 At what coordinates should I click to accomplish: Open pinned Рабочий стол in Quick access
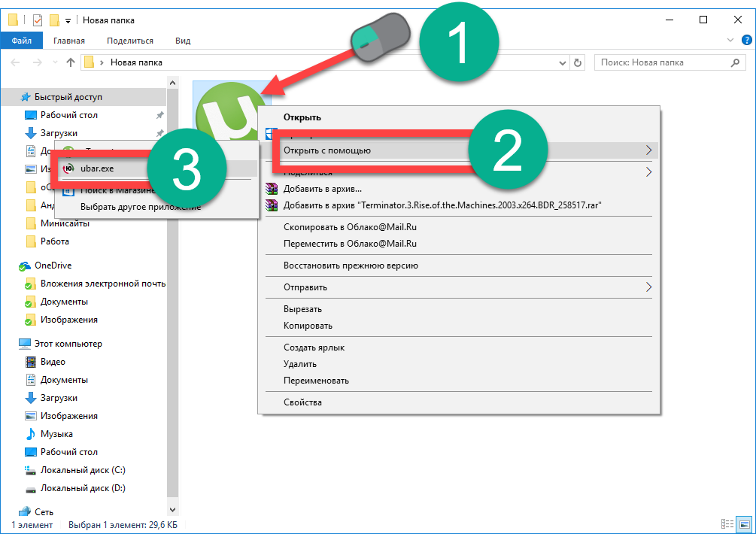point(69,115)
